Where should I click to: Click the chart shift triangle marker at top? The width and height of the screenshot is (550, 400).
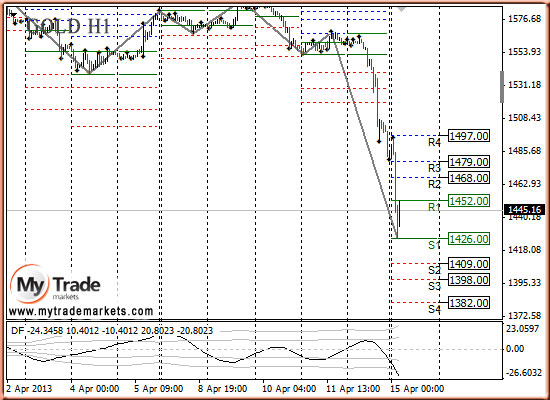click(x=401, y=9)
